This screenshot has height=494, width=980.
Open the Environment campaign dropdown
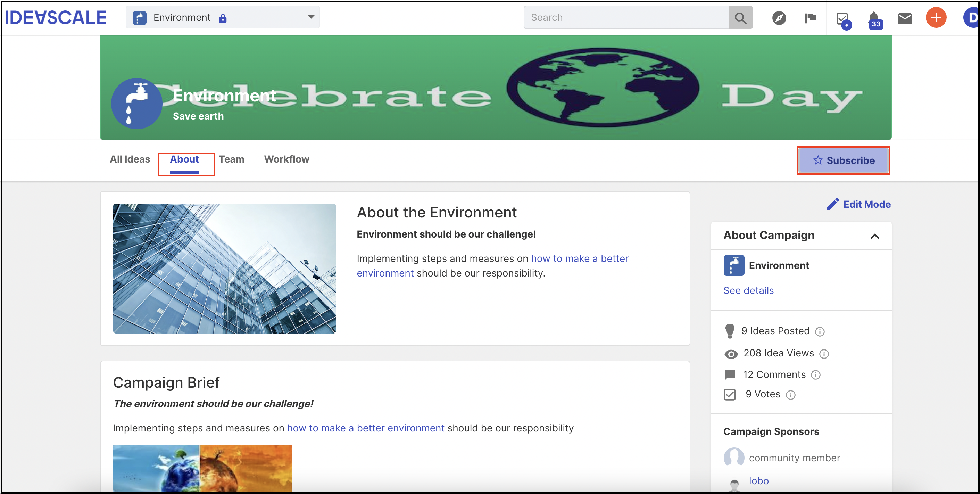pos(223,17)
